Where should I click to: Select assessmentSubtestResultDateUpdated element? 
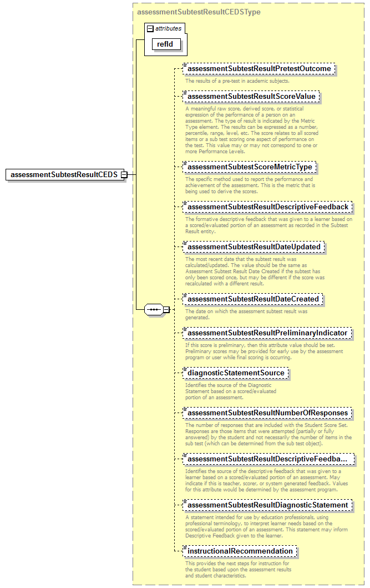pyautogui.click(x=254, y=247)
